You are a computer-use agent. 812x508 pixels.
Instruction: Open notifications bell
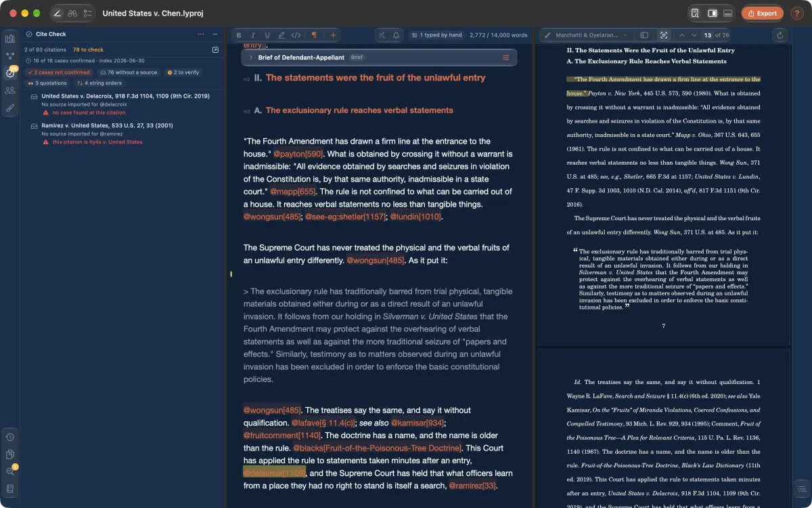396,35
